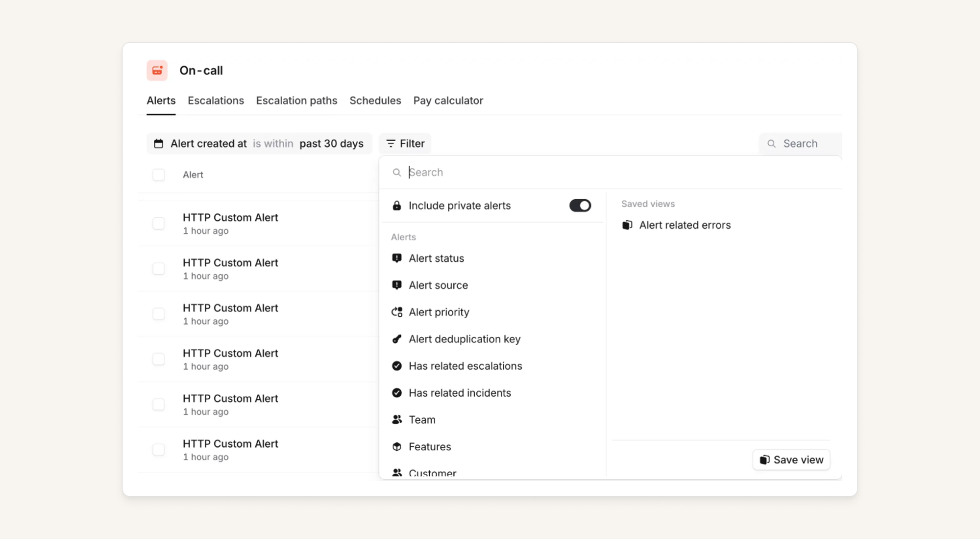This screenshot has height=539, width=980.
Task: Choose the Alert source filter option
Action: 438,285
